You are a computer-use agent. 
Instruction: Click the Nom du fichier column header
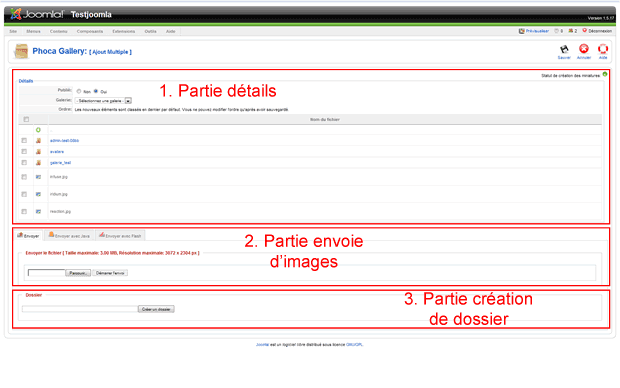325,119
